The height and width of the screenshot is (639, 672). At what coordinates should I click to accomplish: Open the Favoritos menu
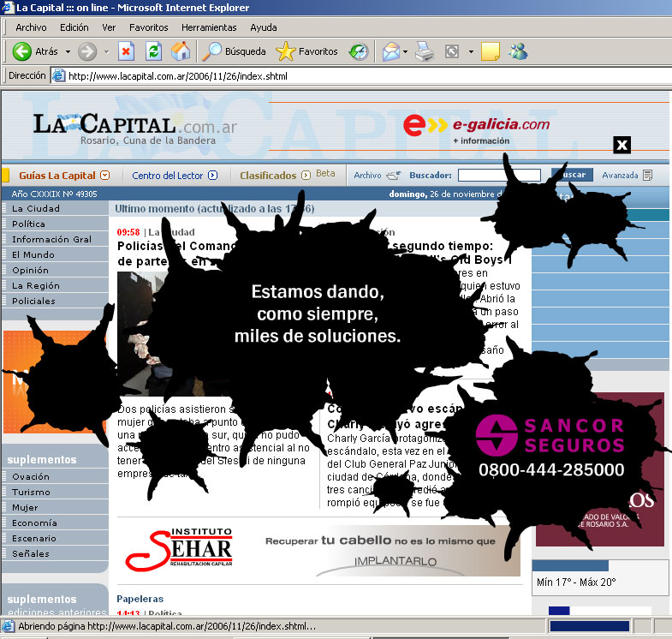point(149,27)
